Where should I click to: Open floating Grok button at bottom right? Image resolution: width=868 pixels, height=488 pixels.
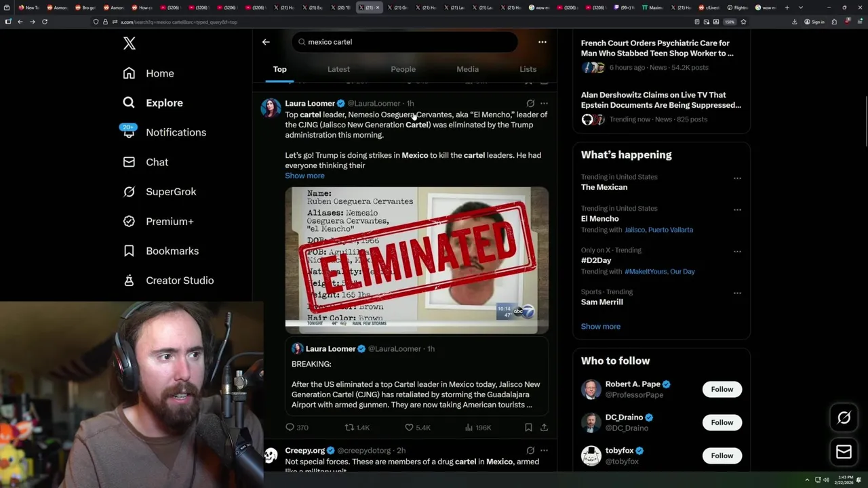pyautogui.click(x=844, y=418)
